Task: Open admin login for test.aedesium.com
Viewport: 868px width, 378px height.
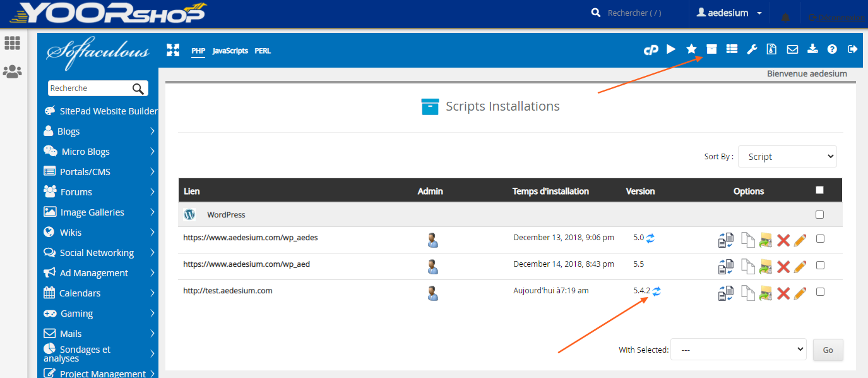Action: coord(432,293)
